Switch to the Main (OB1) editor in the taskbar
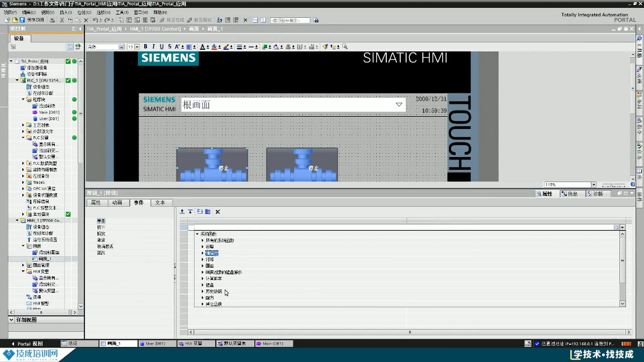Screen dimensions: 644x362 pos(273,344)
